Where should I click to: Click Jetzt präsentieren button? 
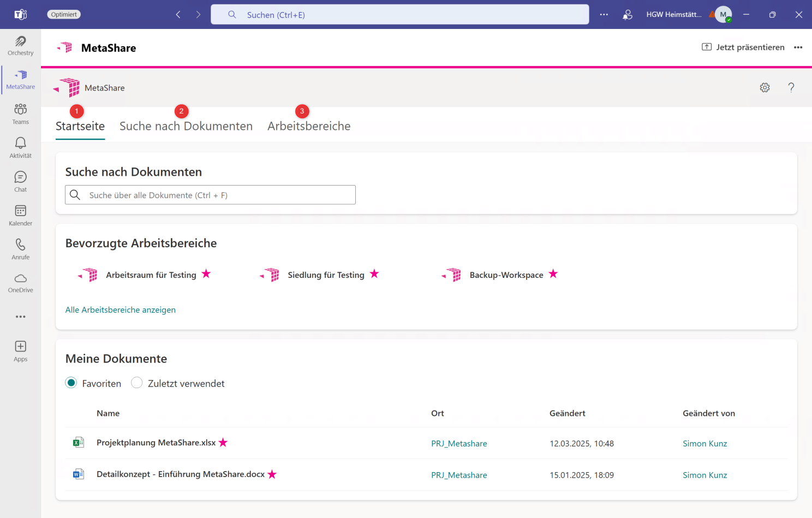[x=743, y=47]
